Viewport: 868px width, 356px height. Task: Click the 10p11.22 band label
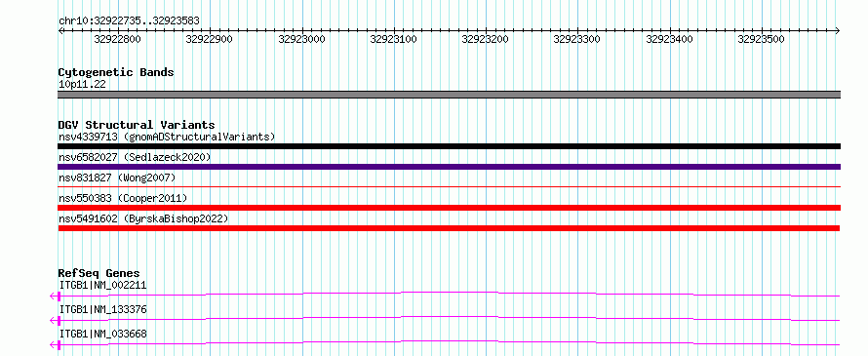pyautogui.click(x=82, y=85)
